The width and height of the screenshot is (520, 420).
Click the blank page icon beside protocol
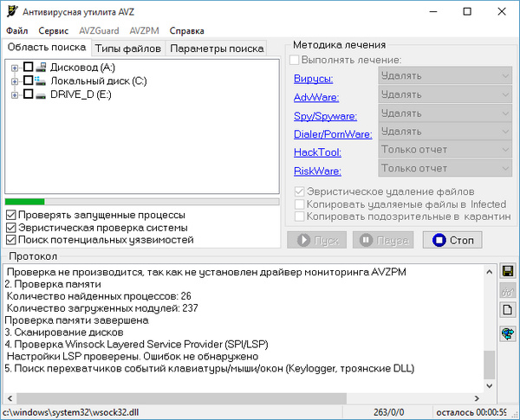(x=509, y=310)
